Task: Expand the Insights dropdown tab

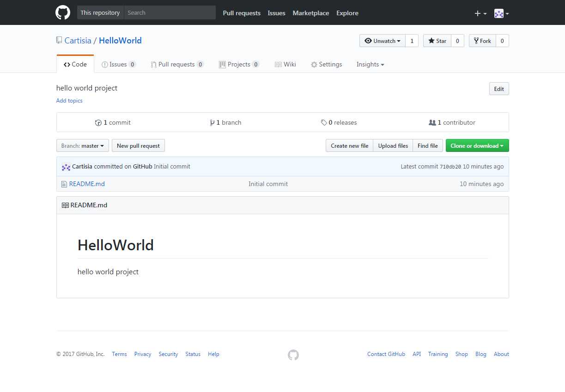Action: [371, 64]
